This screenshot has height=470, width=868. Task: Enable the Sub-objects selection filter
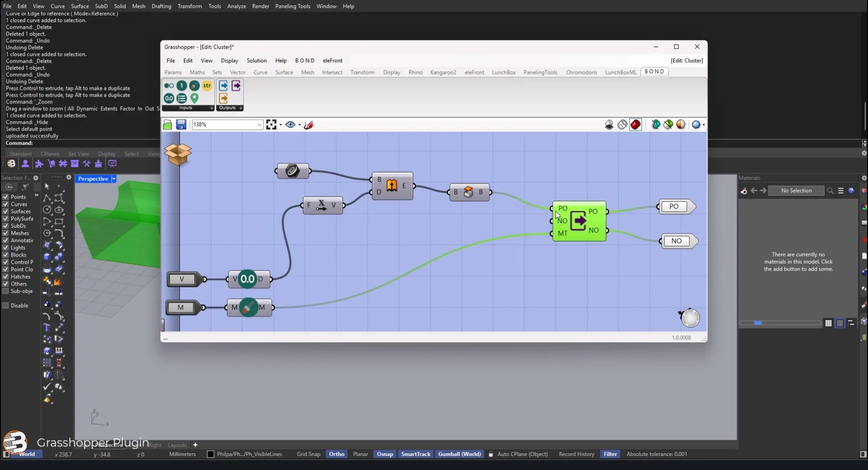pos(5,291)
